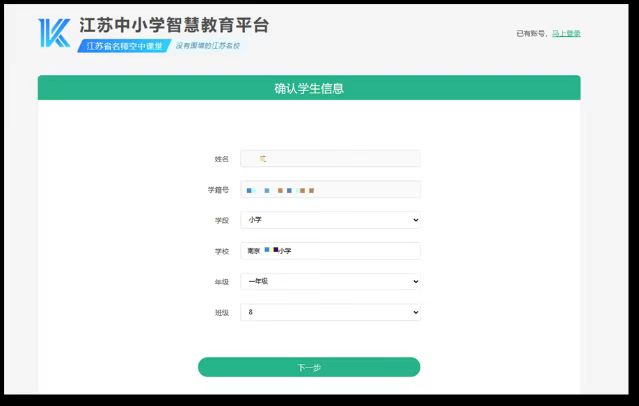The height and width of the screenshot is (406, 639).
Task: Click the 姓名 field label
Action: (222, 159)
